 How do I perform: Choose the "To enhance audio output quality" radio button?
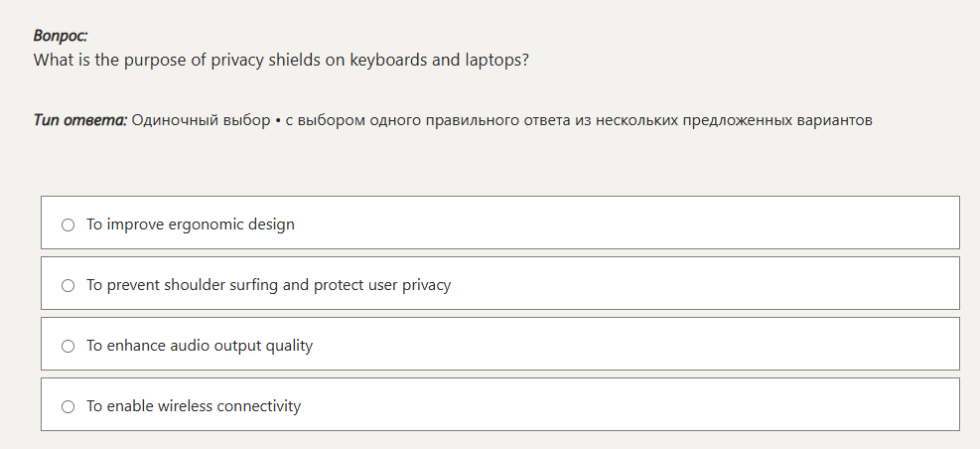click(x=68, y=346)
